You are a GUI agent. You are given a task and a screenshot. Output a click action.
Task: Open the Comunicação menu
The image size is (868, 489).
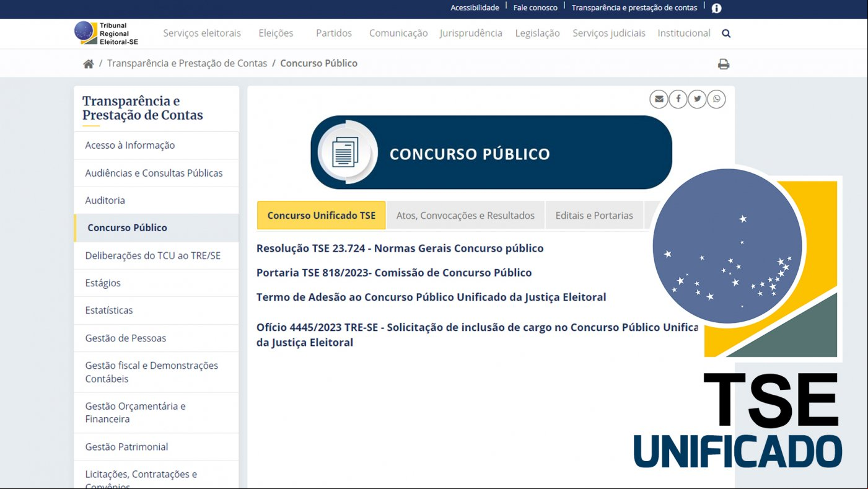coord(398,33)
